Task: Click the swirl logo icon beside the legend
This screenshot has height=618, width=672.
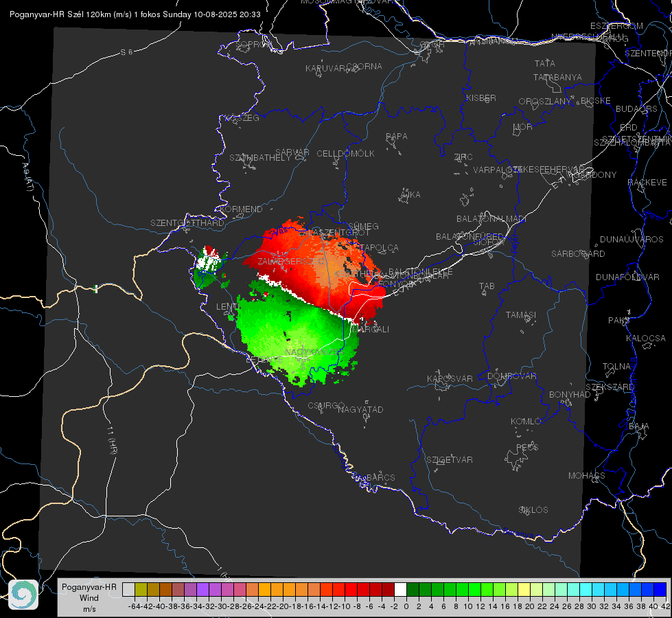Action: (23, 595)
